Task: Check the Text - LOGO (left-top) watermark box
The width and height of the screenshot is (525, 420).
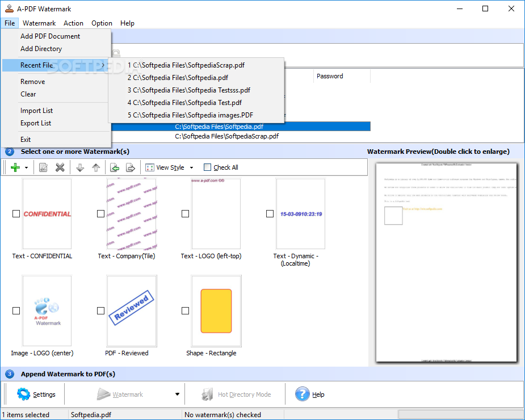Action: (x=185, y=213)
